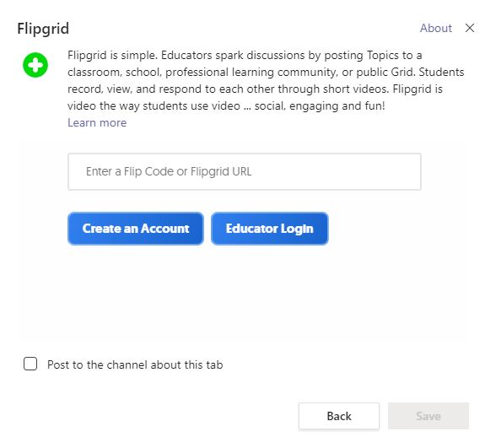Click the 'Post to the channel about this tab' label

[135, 364]
